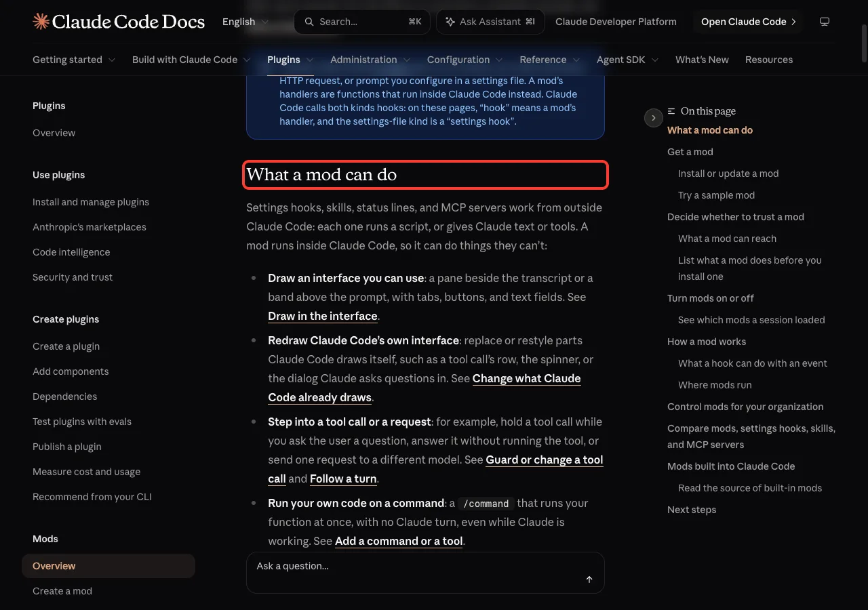This screenshot has height=610, width=868.
Task: Click the Claude Code Docs starburst logo
Action: point(41,22)
